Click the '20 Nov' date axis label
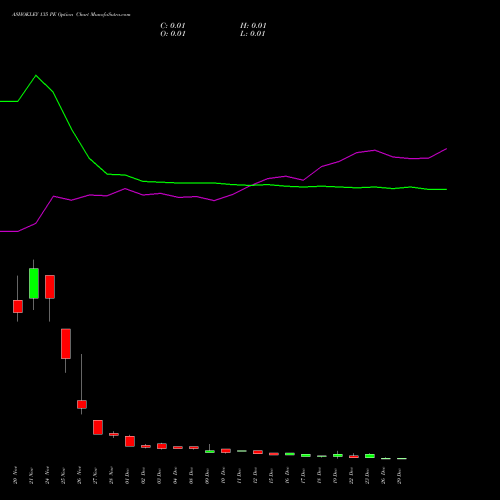Image resolution: width=500 pixels, height=500 pixels. point(15,475)
